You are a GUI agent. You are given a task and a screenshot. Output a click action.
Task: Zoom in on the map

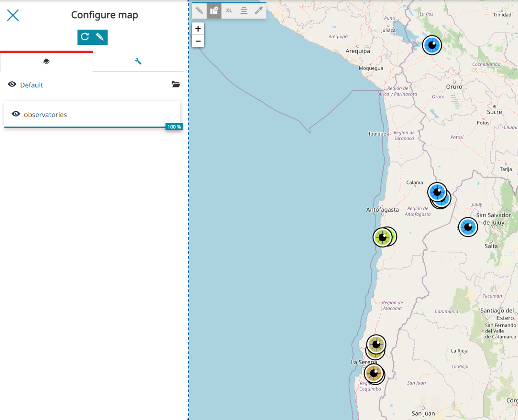pyautogui.click(x=198, y=29)
